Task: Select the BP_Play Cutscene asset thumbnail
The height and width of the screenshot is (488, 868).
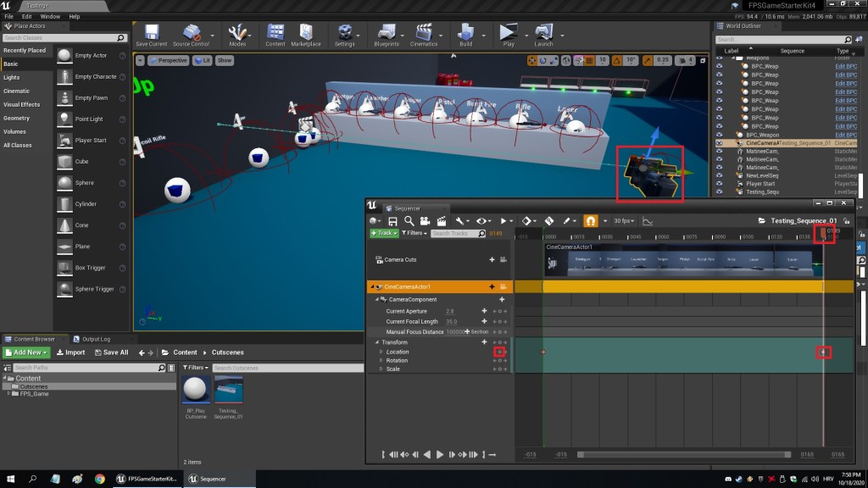Action: pos(197,391)
